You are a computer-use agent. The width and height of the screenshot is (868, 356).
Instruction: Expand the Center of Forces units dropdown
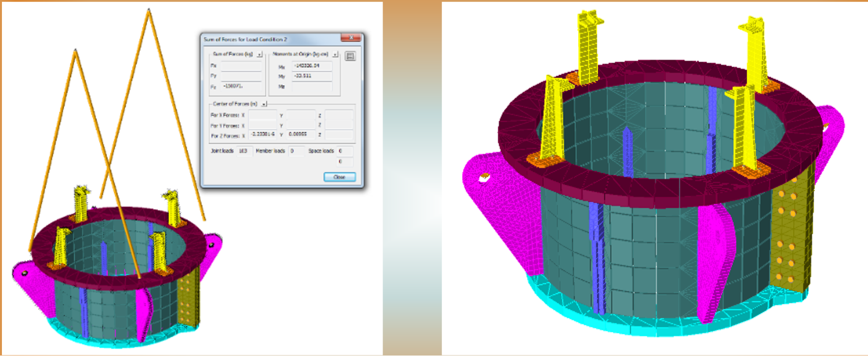pyautogui.click(x=264, y=104)
